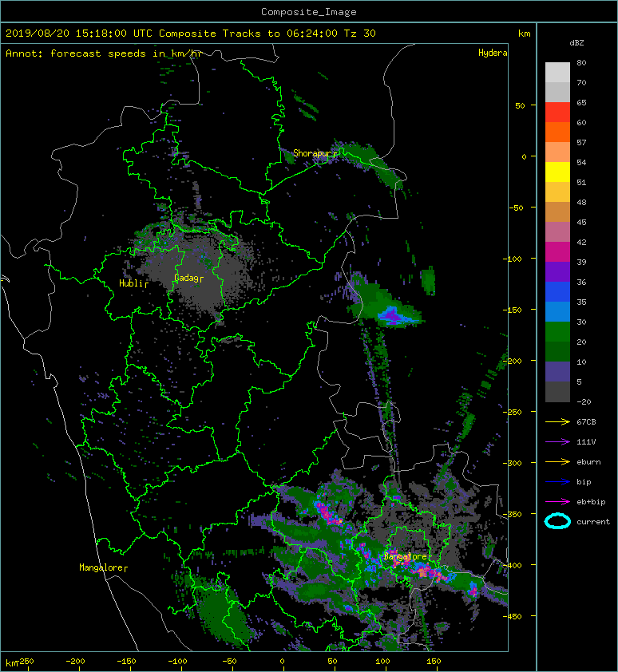Click the Composite_Image title text
The width and height of the screenshot is (618, 672).
pyautogui.click(x=309, y=12)
